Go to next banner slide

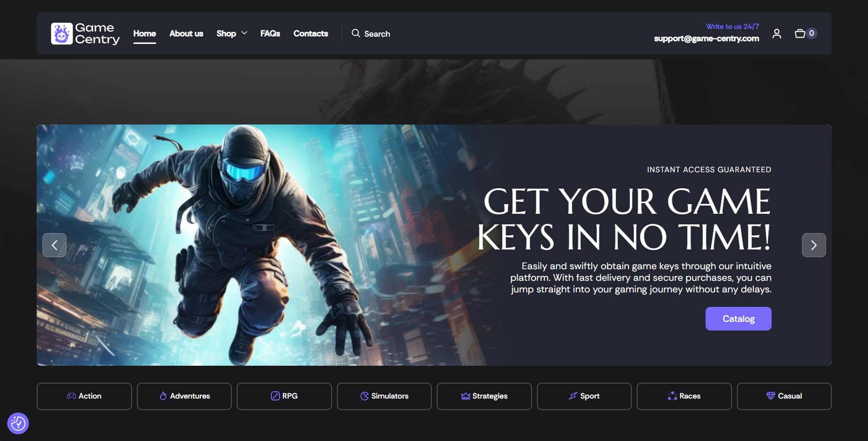814,245
